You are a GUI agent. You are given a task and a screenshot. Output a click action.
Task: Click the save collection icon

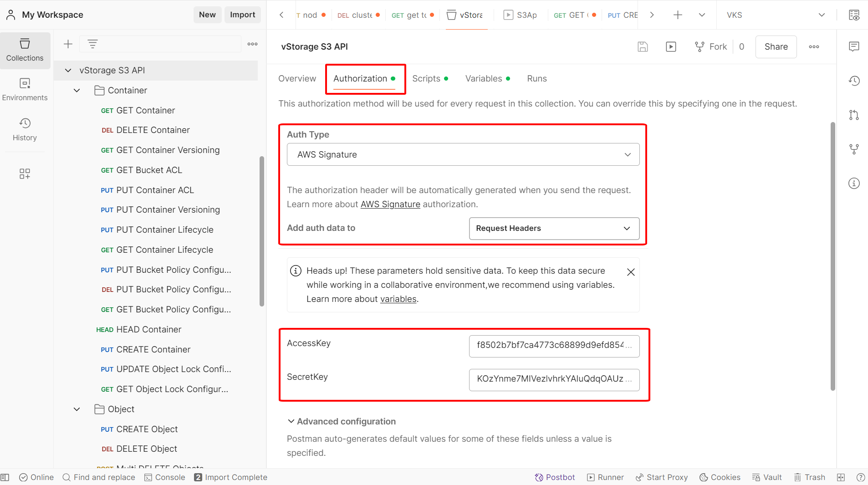(643, 46)
